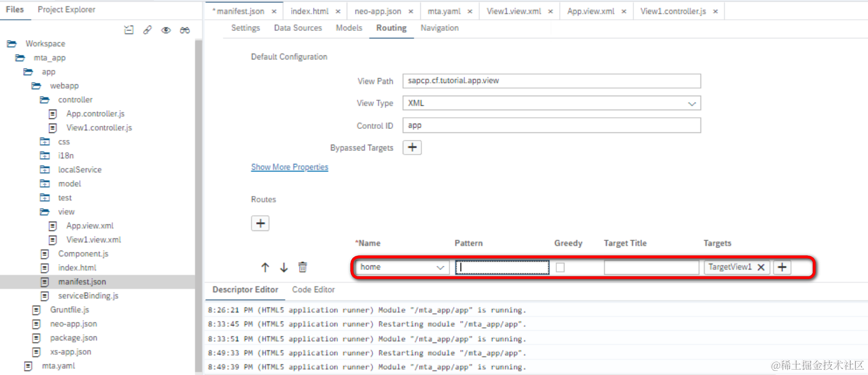
Task: Click the route Pattern input field
Action: click(x=502, y=267)
